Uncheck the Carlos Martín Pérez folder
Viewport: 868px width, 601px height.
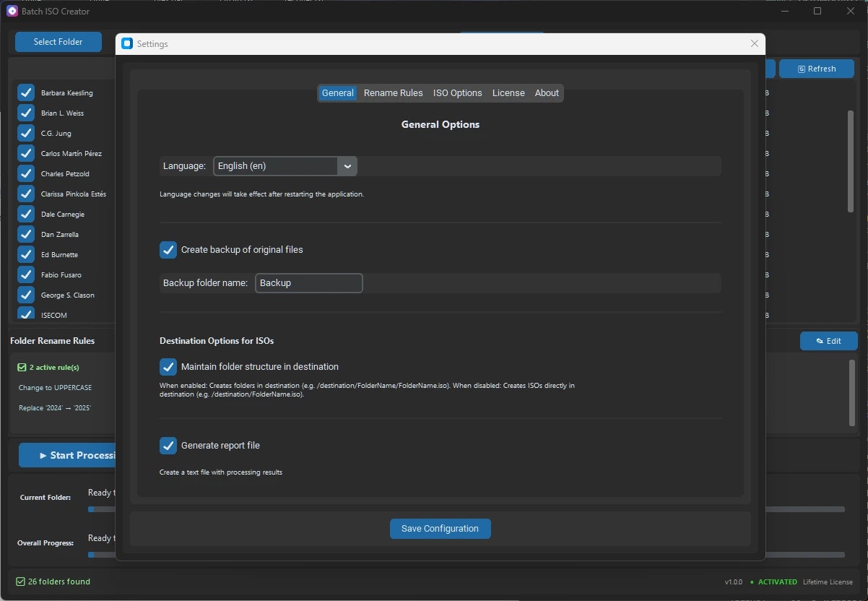26,154
